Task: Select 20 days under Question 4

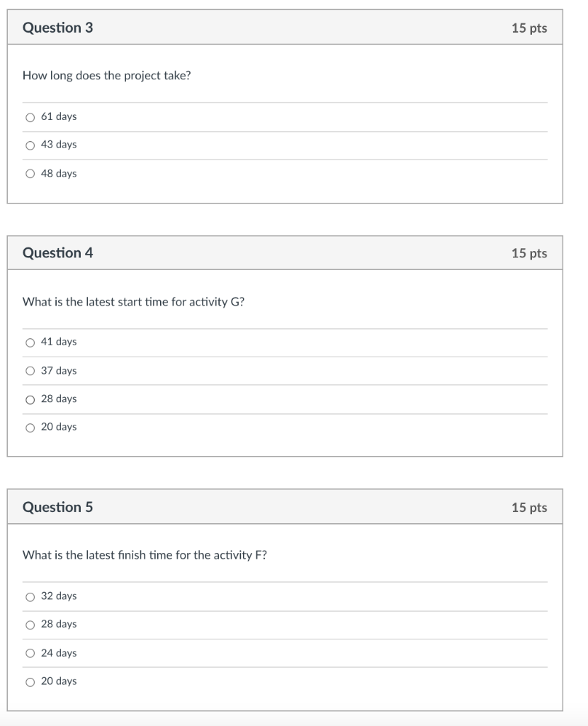Action: click(30, 428)
